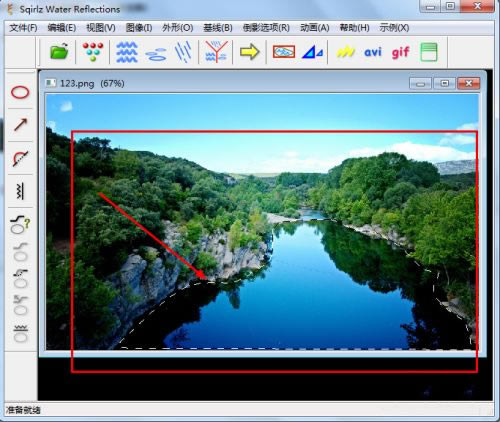
Task: Choose the red arc curve tool
Action: [20, 158]
